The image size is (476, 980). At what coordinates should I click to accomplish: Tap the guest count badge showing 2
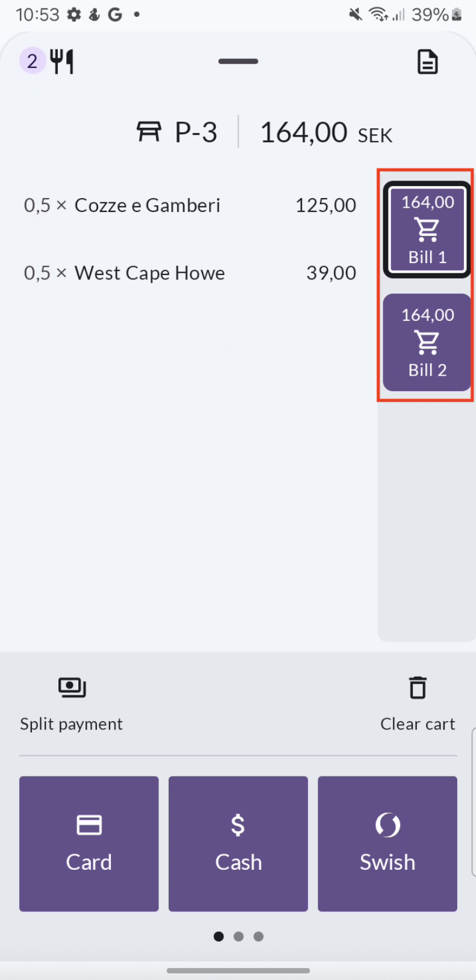(x=33, y=61)
